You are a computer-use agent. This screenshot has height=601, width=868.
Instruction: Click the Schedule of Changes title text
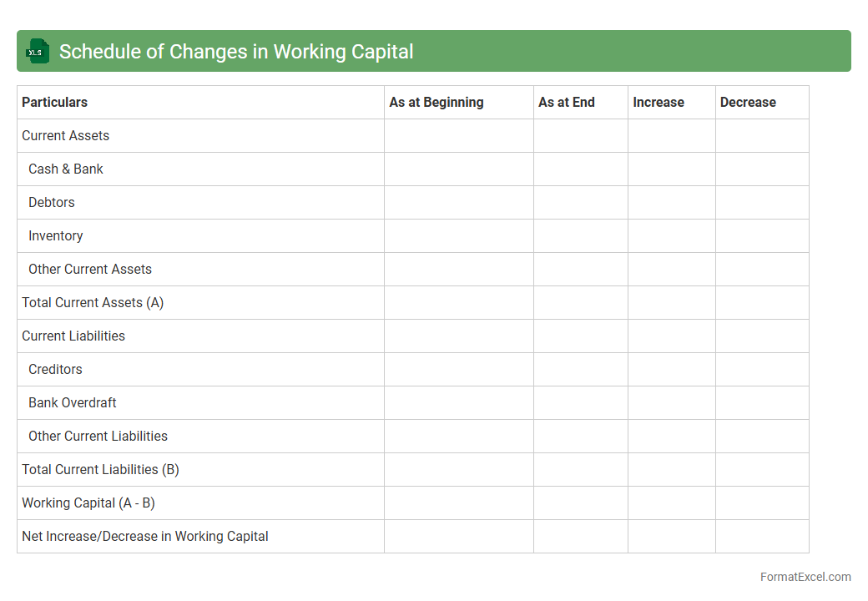236,52
